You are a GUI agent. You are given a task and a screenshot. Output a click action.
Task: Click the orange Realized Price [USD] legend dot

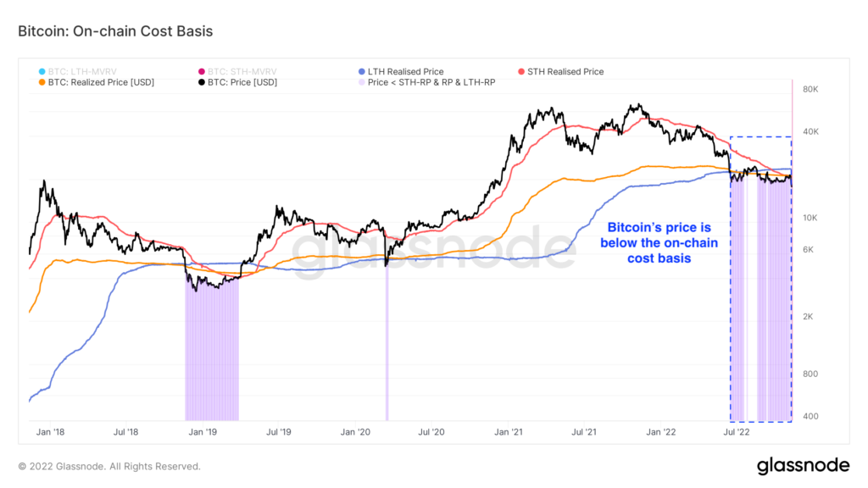click(42, 82)
